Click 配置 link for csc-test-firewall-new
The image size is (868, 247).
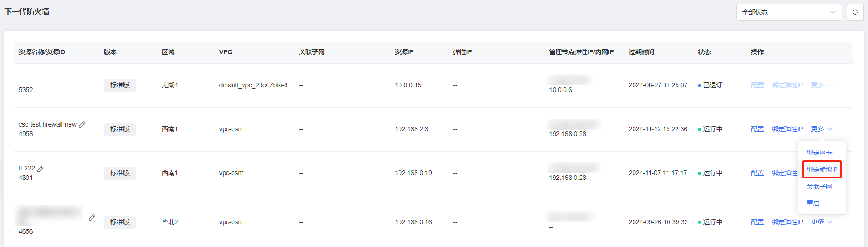point(757,129)
